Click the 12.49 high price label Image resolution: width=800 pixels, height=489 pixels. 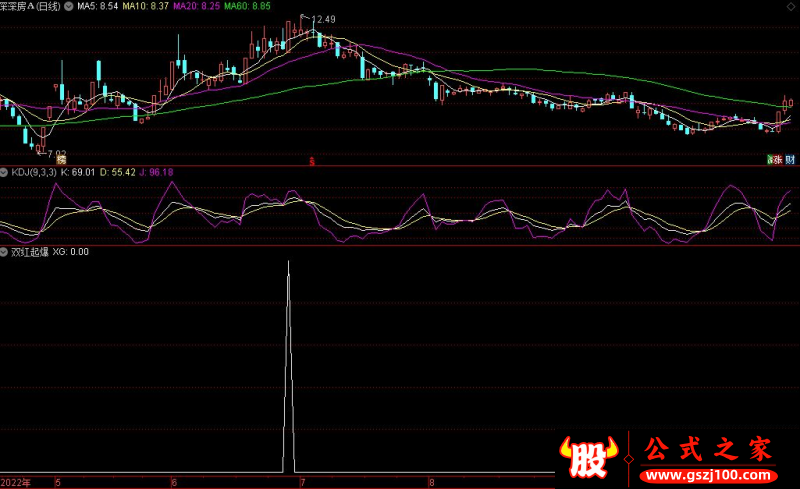[x=322, y=20]
